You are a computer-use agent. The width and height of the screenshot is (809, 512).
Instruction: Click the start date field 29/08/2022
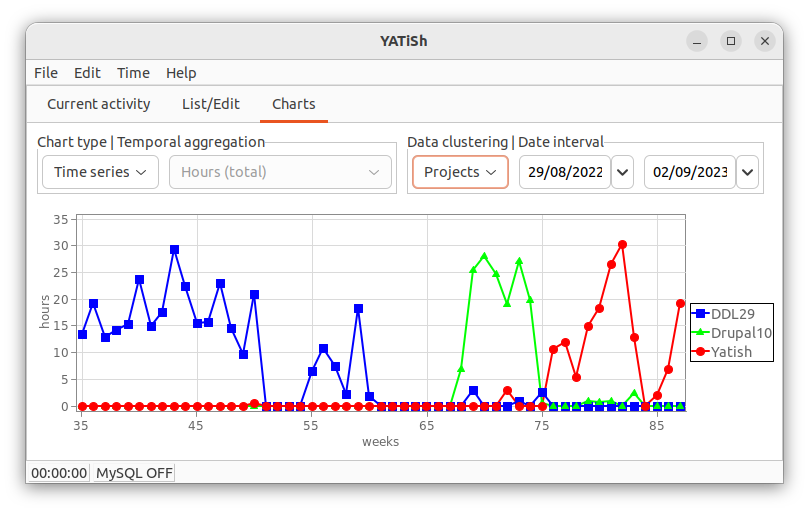(565, 172)
